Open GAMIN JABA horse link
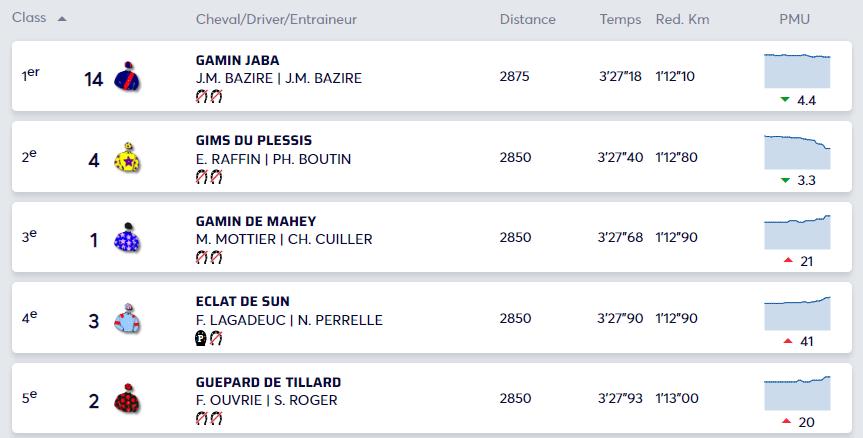This screenshot has width=863, height=438. click(238, 60)
